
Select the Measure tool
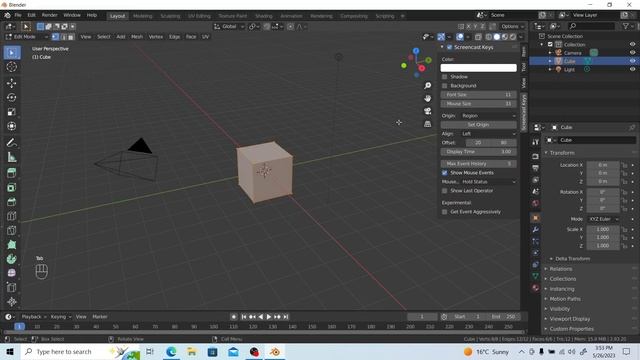click(x=12, y=157)
